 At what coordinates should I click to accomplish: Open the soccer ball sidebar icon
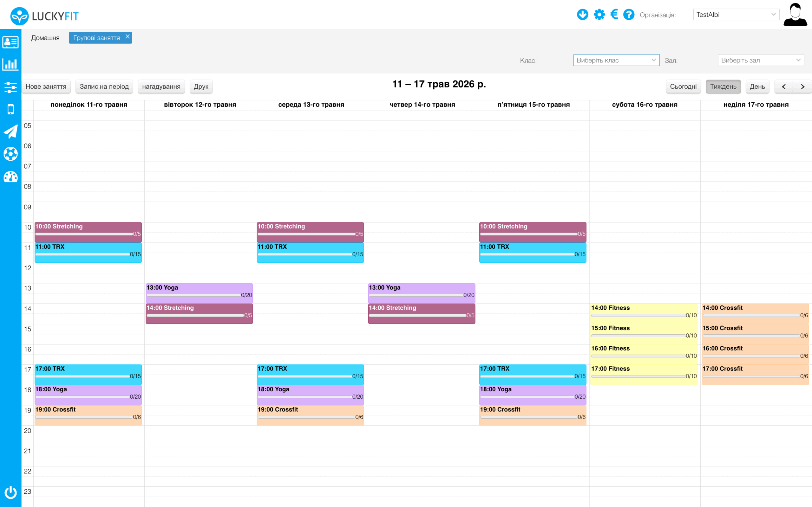[10, 154]
